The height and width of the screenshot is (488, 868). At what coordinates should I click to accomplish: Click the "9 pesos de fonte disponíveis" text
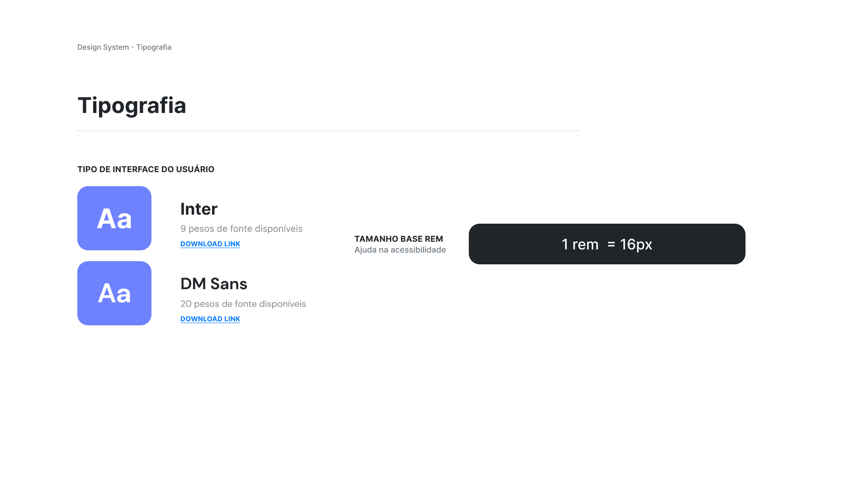click(241, 229)
